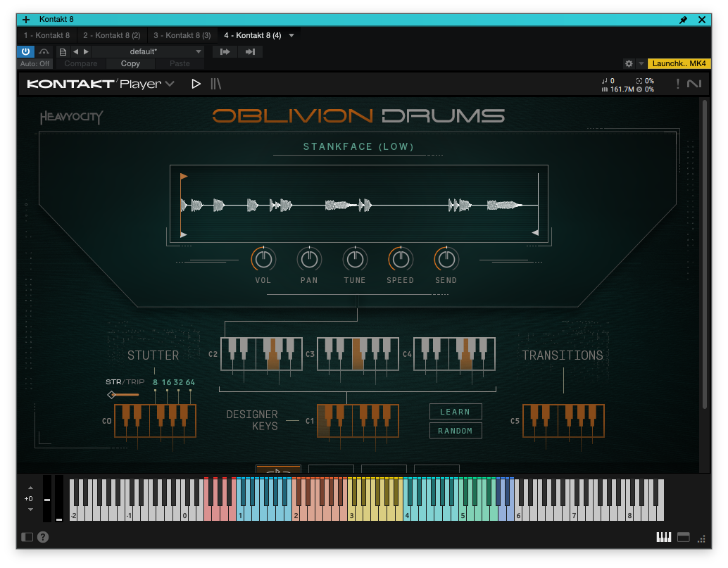Click the SEND knob

446,260
